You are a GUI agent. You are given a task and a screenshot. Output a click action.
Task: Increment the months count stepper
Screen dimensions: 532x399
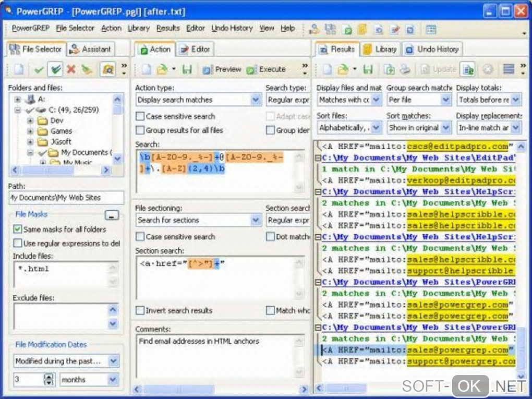pos(49,376)
